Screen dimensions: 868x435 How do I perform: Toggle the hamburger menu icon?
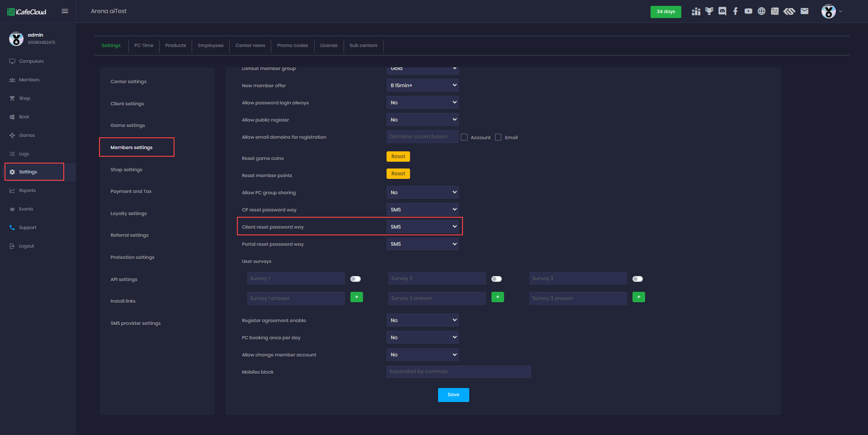(x=65, y=11)
